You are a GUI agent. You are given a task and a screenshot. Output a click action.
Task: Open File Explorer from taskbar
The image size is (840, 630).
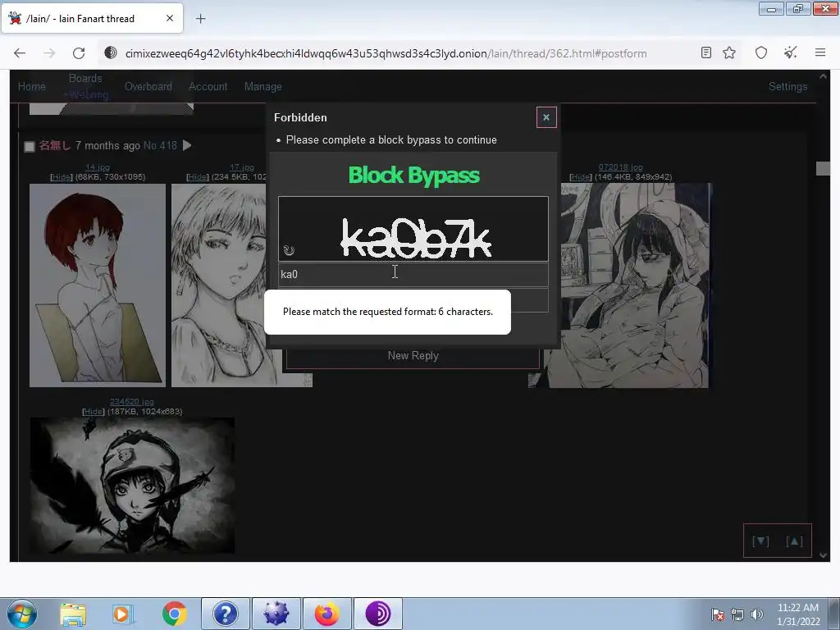(x=73, y=614)
